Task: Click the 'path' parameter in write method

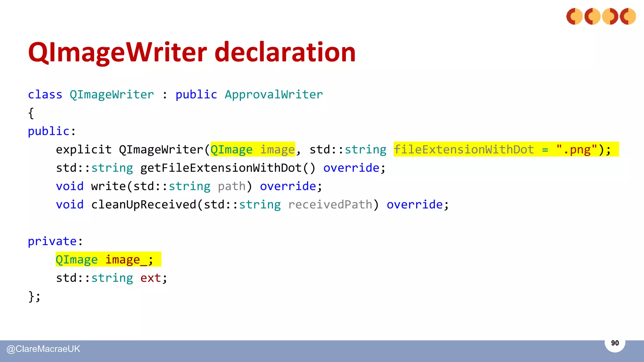Action: coord(232,186)
